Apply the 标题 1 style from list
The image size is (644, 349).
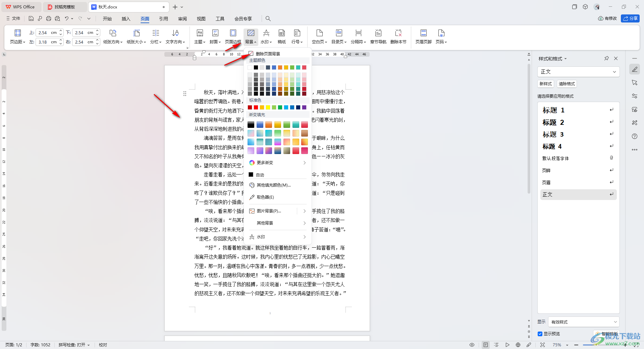(x=578, y=110)
